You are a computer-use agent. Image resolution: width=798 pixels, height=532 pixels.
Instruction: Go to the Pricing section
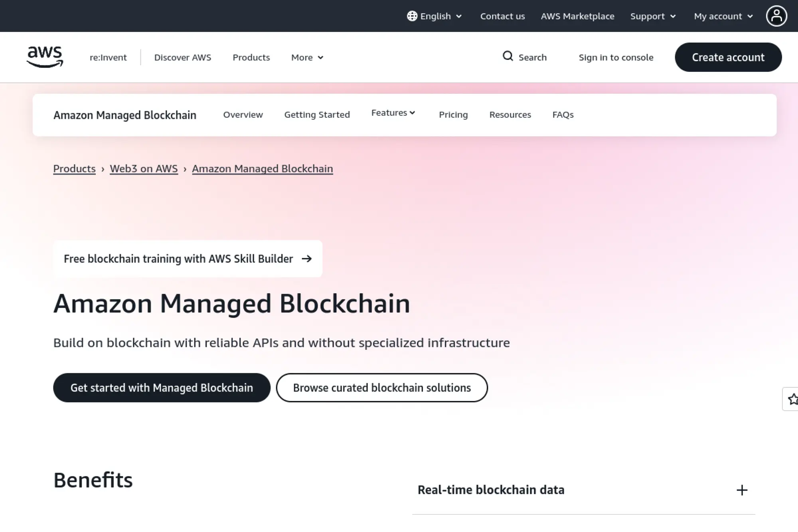pos(453,115)
